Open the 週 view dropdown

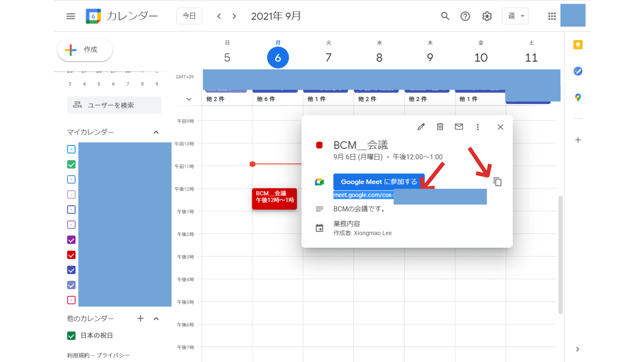(515, 16)
